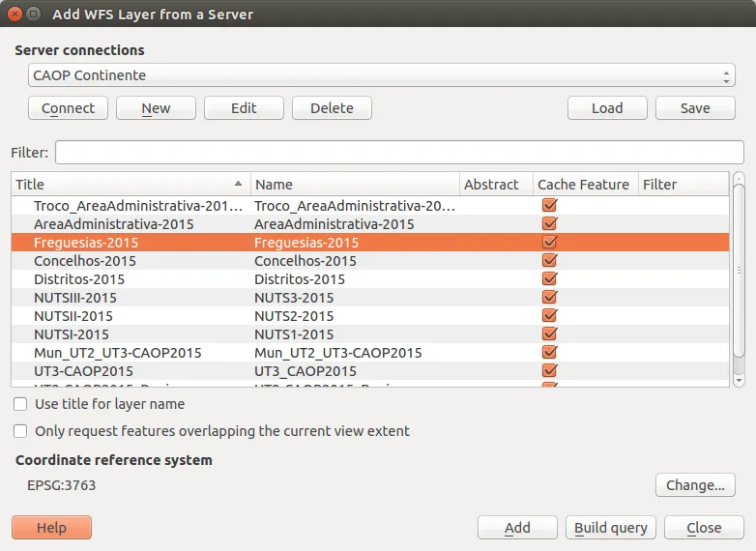Viewport: 756px width, 551px height.
Task: Edit the selected server connection
Action: pyautogui.click(x=244, y=108)
